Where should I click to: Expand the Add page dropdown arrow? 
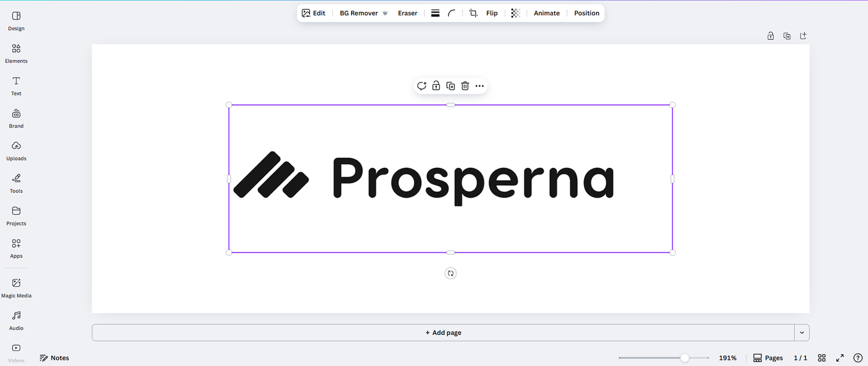(x=802, y=333)
